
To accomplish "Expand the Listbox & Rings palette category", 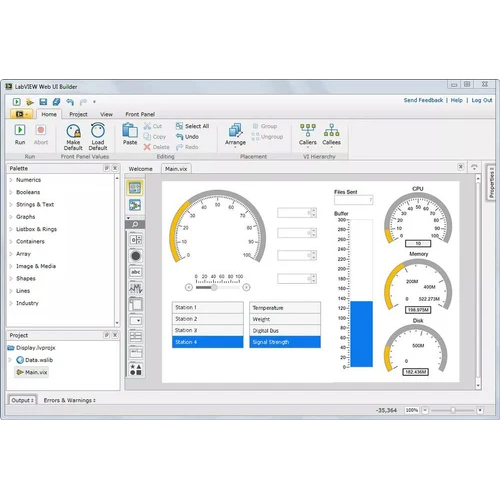I will 11,229.
